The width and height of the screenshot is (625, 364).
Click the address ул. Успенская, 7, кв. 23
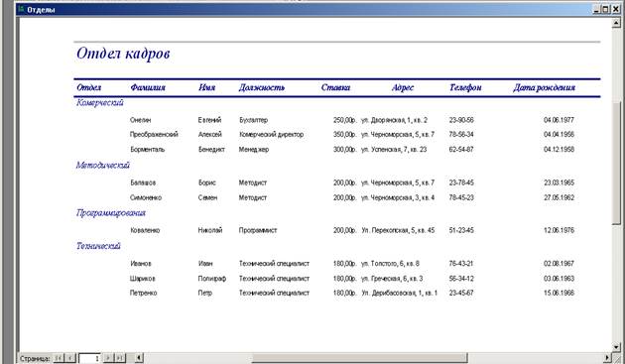(394, 150)
